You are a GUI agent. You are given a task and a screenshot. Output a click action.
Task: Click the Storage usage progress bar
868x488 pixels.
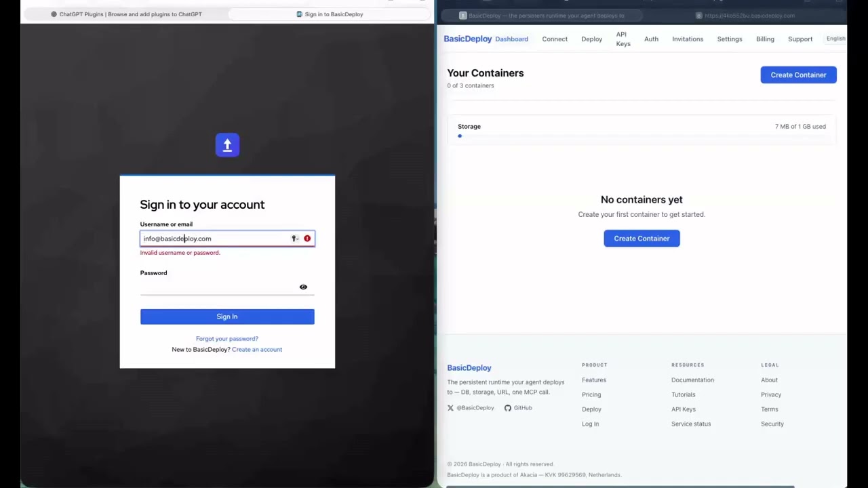(642, 136)
